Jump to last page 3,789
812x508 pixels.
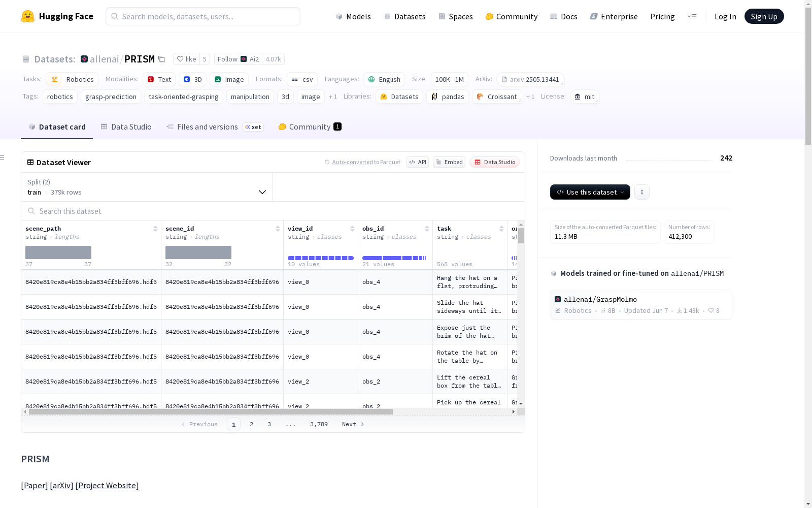319,424
